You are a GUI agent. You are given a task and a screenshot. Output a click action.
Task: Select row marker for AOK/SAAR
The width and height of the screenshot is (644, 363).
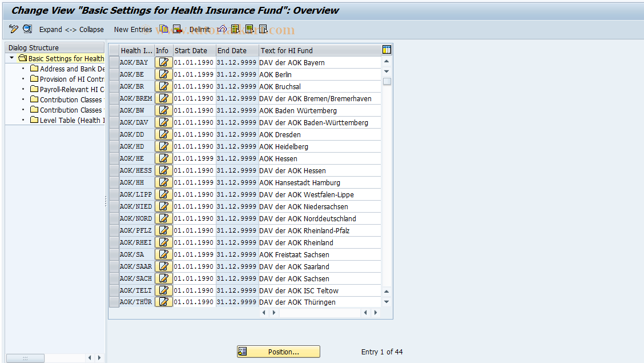[114, 266]
